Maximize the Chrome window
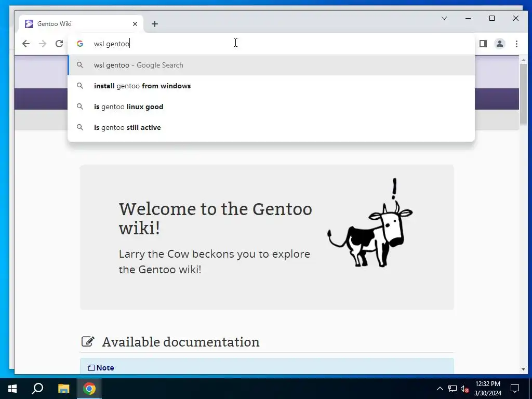The image size is (532, 399). click(492, 18)
